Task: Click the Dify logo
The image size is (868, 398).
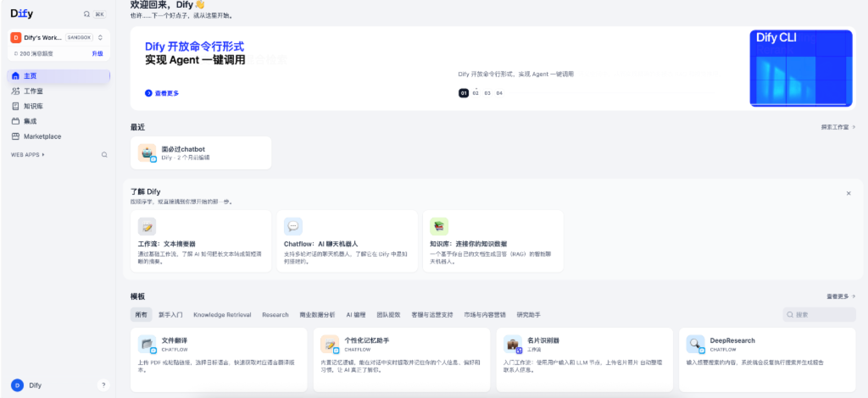Action: pyautogui.click(x=22, y=14)
